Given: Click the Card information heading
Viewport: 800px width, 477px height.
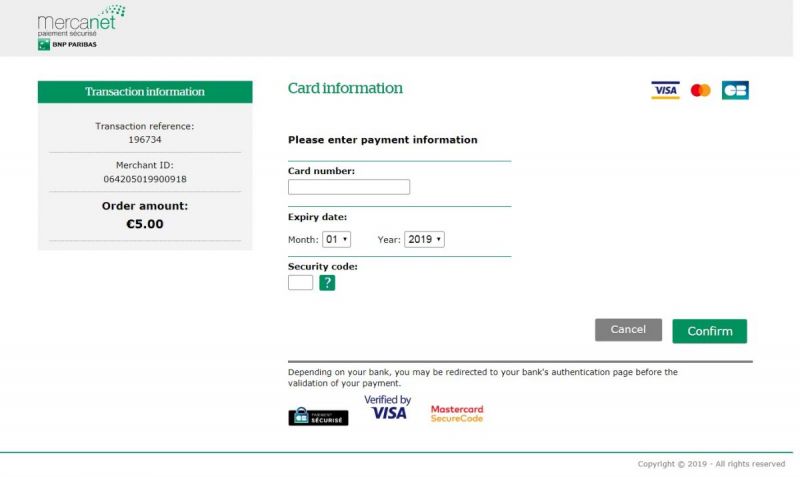Looking at the screenshot, I should click(345, 88).
